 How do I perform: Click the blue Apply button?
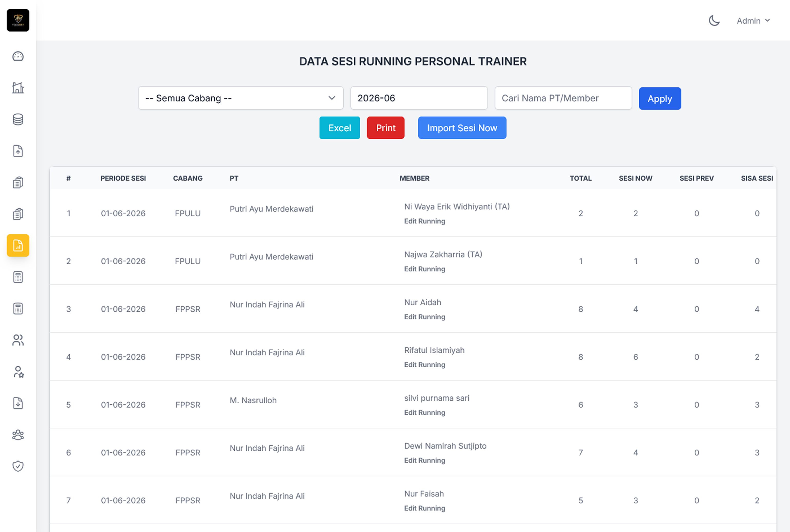point(660,98)
